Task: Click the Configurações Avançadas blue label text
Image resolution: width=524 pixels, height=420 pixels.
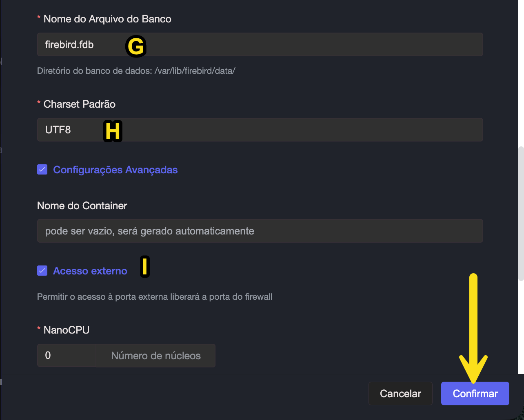Action: pyautogui.click(x=115, y=170)
